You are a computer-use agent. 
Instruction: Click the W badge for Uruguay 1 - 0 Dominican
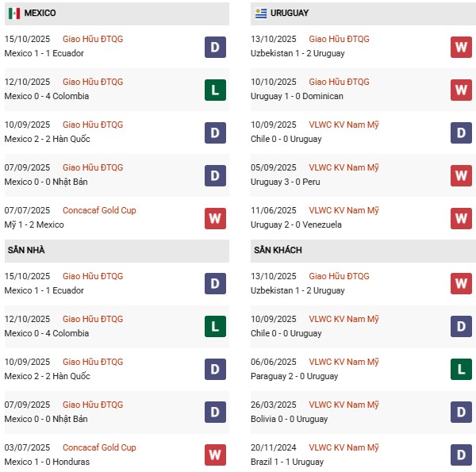[x=462, y=90]
